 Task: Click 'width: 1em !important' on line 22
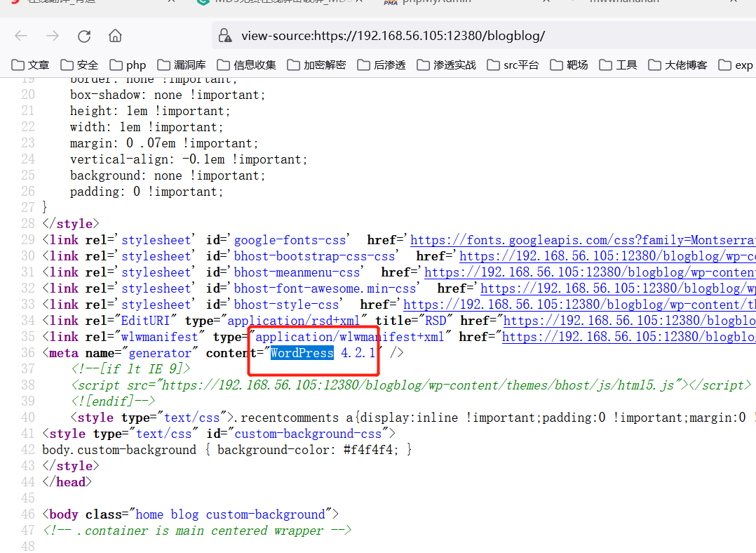tap(147, 128)
